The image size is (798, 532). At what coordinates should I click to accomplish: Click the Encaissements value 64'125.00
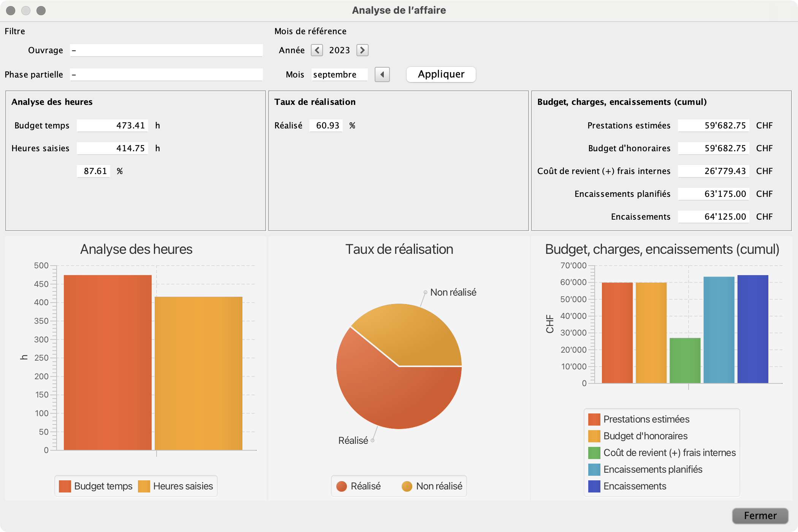tap(714, 217)
